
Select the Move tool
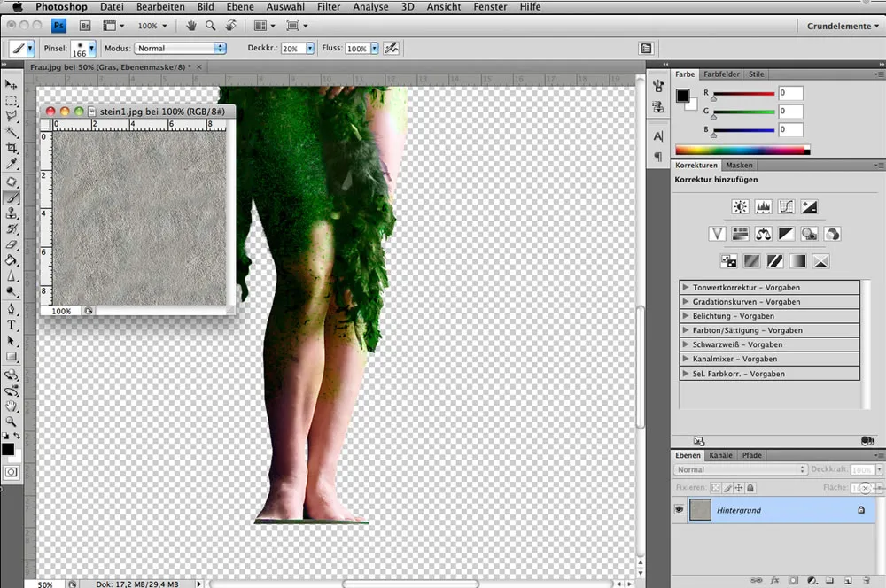coord(11,84)
